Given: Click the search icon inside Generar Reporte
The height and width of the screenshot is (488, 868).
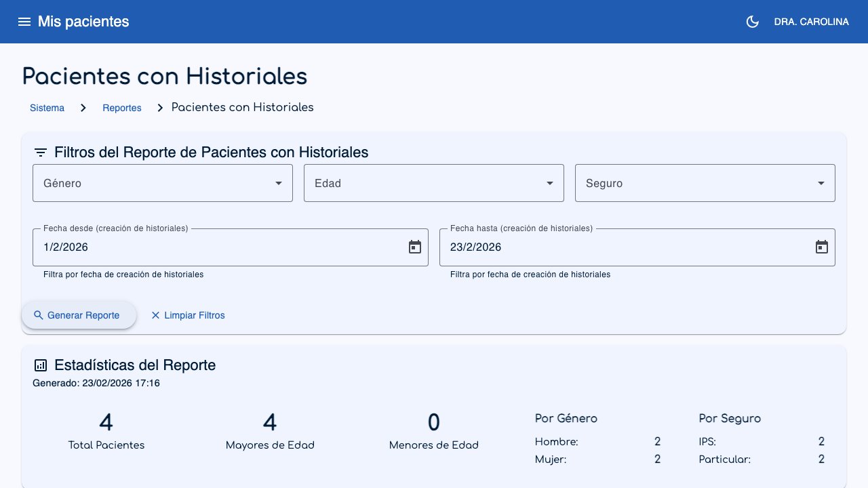Looking at the screenshot, I should click(39, 315).
